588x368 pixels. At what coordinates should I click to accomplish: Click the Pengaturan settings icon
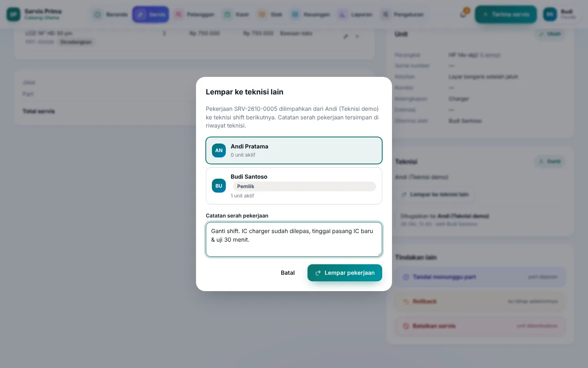coord(385,15)
